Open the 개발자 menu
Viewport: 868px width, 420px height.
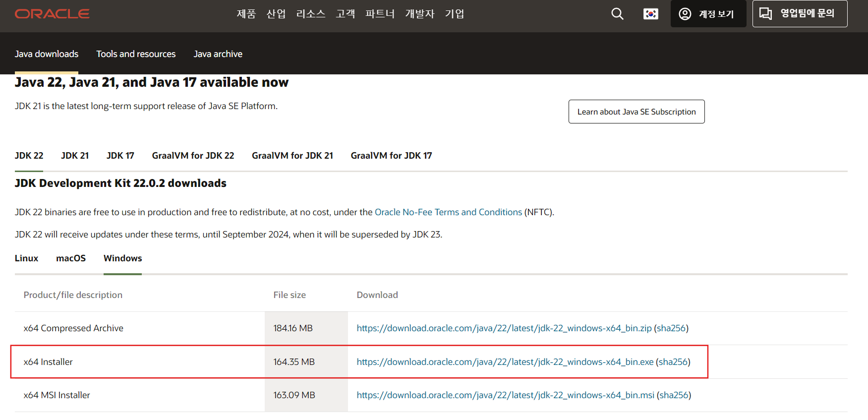419,14
